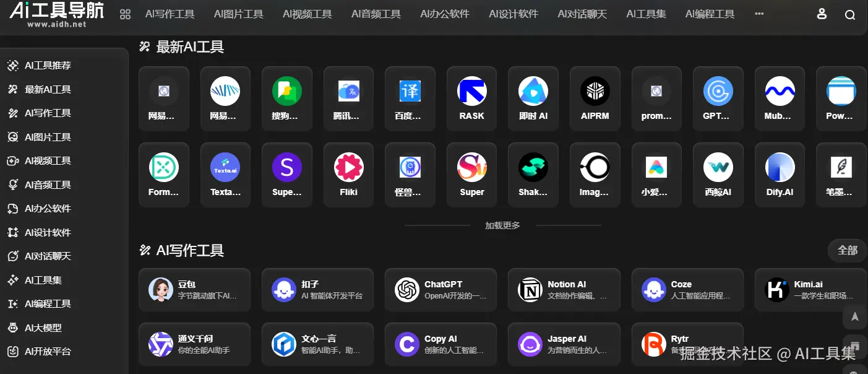Image resolution: width=868 pixels, height=374 pixels.
Task: Open the AIPRM tool card
Action: click(x=595, y=98)
